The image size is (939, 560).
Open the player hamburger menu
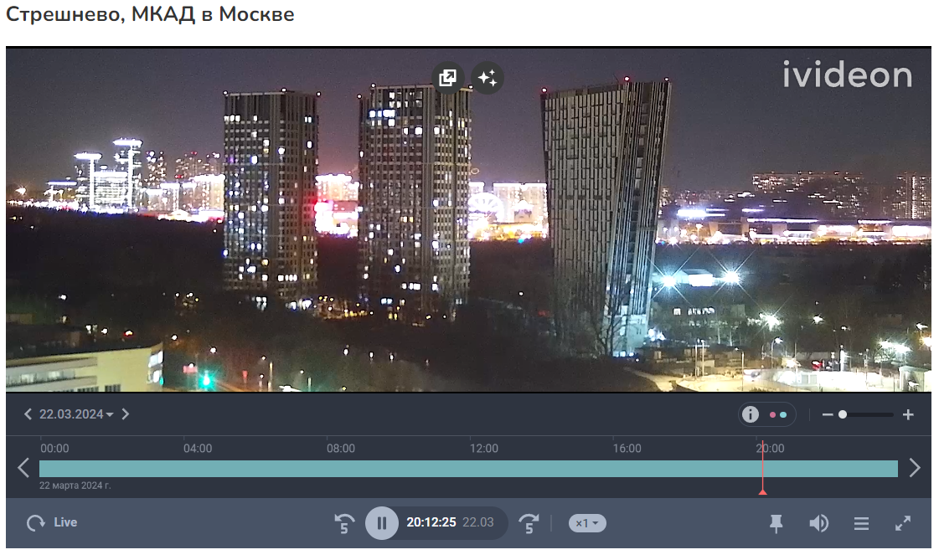(x=861, y=524)
